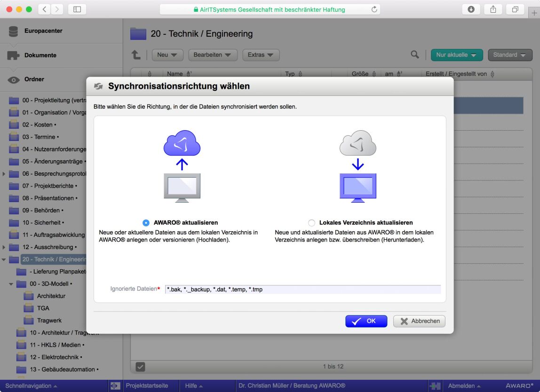The height and width of the screenshot is (392, 540).
Task: Click the Europacenter database icon
Action: point(13,31)
